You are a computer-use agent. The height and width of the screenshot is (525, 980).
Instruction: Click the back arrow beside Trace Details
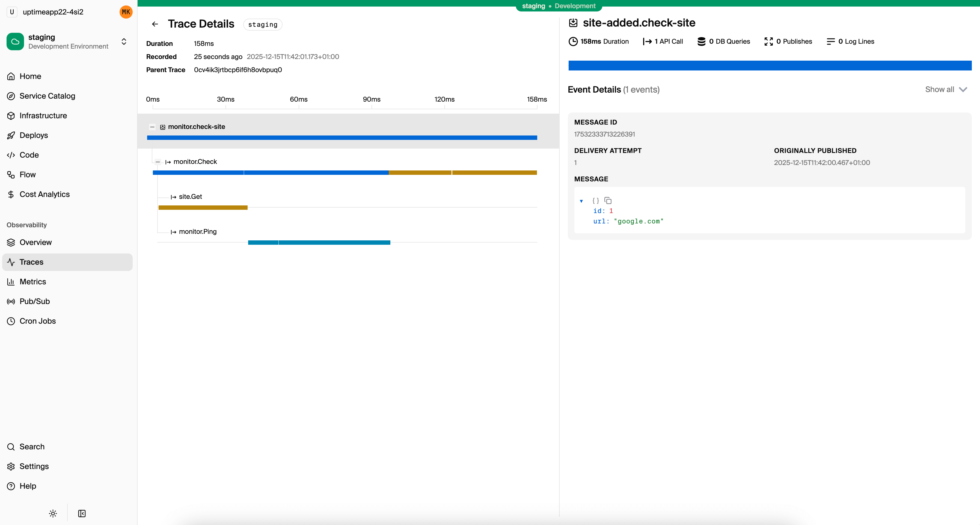click(155, 24)
